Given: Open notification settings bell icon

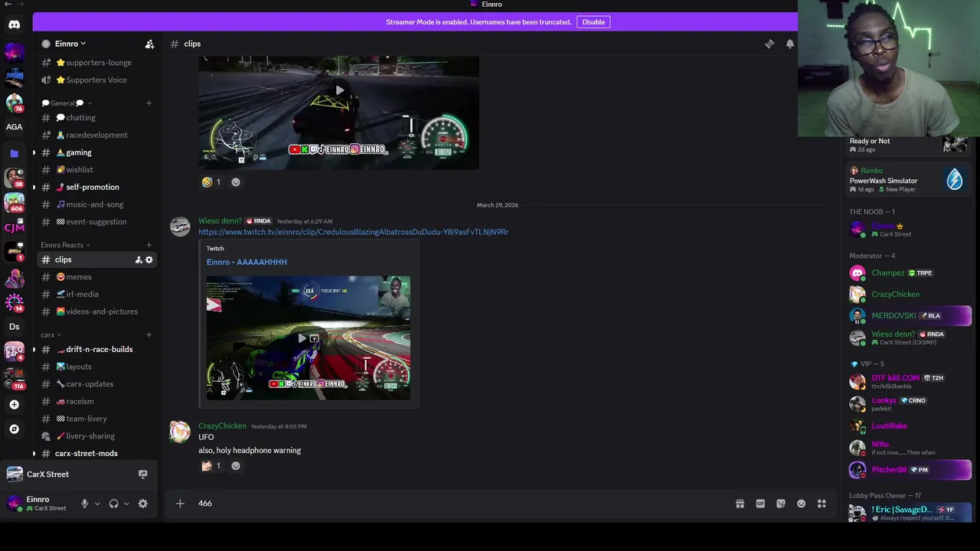Looking at the screenshot, I should pyautogui.click(x=789, y=44).
